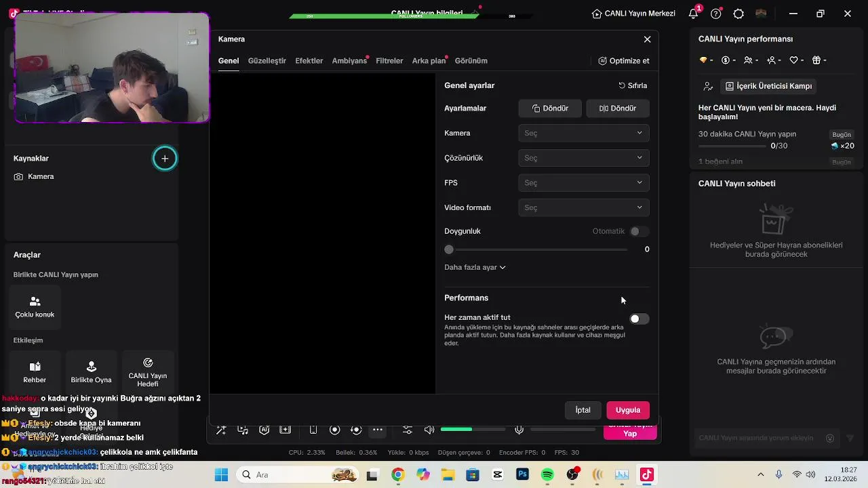Viewport: 868px width, 488px height.
Task: Open the three-dots more options
Action: tap(378, 430)
